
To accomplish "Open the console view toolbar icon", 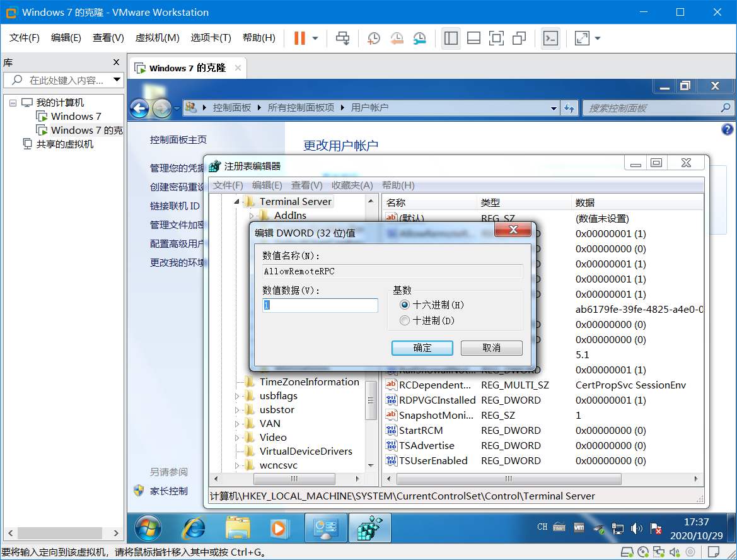I will tap(550, 38).
